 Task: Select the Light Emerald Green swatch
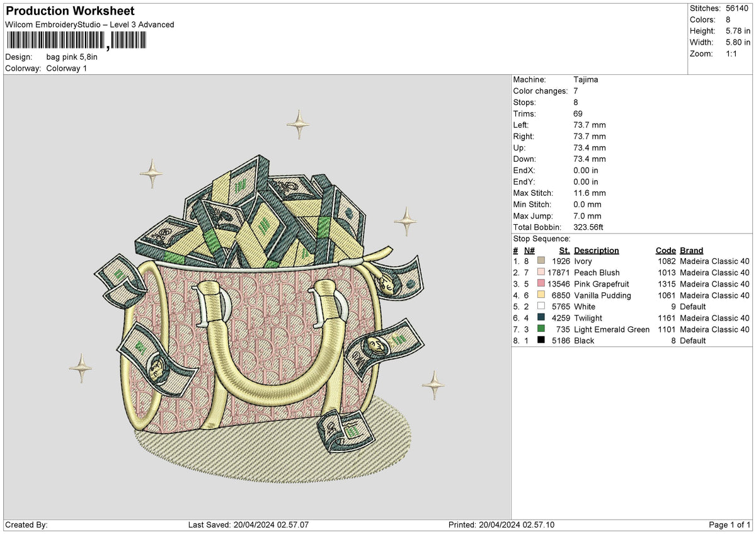tap(541, 329)
